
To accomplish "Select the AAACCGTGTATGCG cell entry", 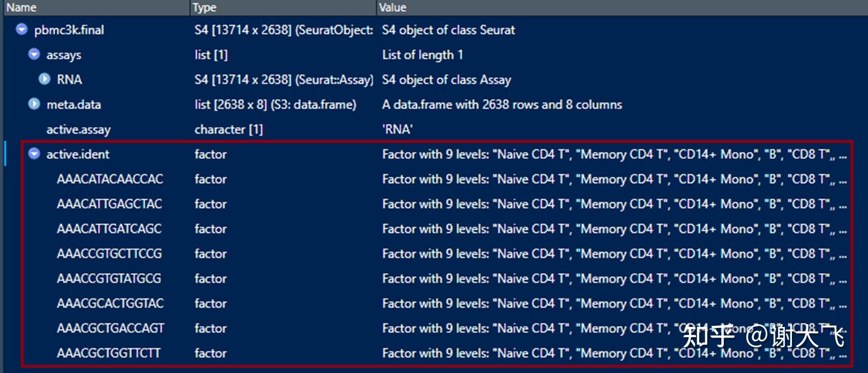I will point(109,279).
